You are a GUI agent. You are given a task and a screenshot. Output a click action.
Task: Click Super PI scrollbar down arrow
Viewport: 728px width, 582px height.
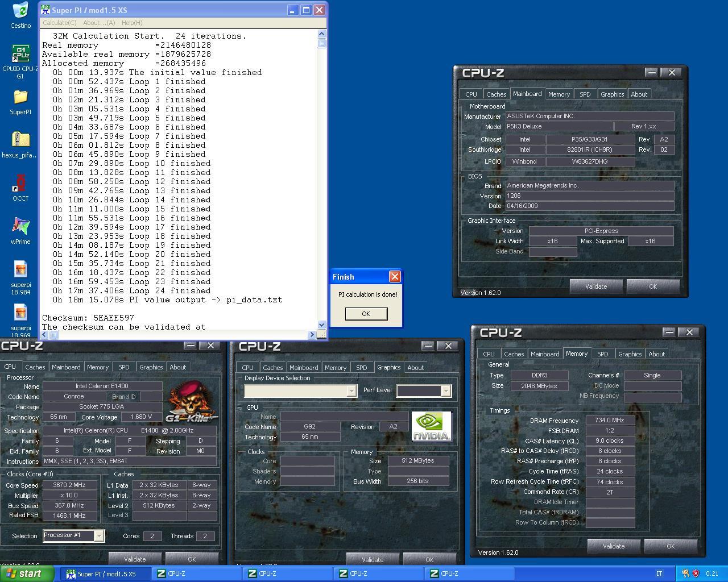click(322, 325)
